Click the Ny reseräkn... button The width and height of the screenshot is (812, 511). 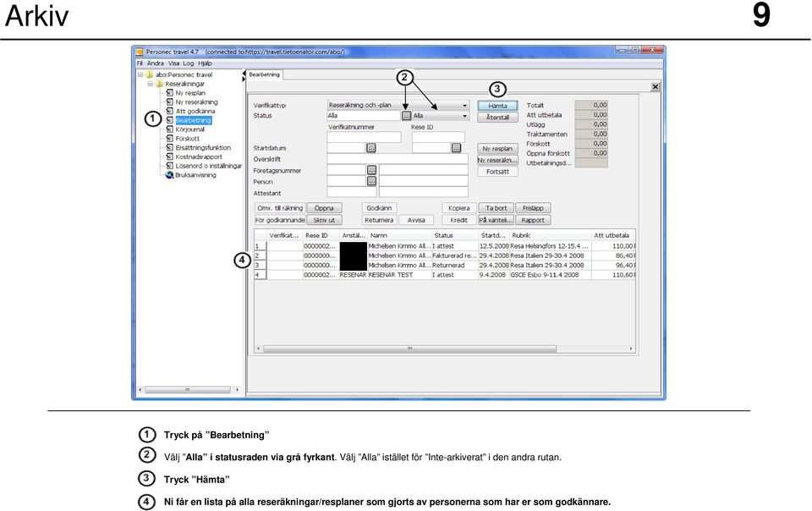497,160
